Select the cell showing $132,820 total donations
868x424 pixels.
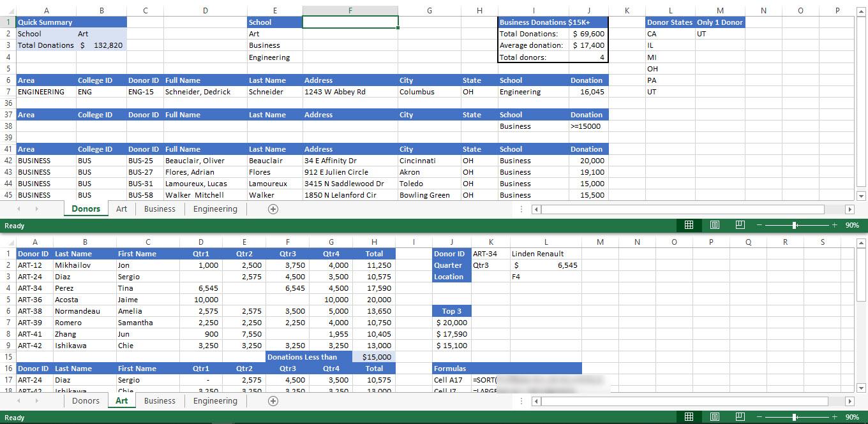[x=101, y=45]
